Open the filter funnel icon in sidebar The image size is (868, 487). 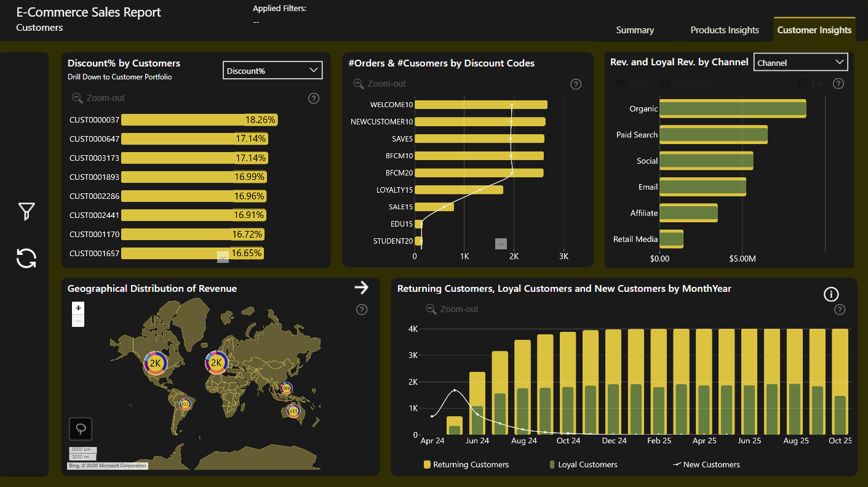(26, 212)
